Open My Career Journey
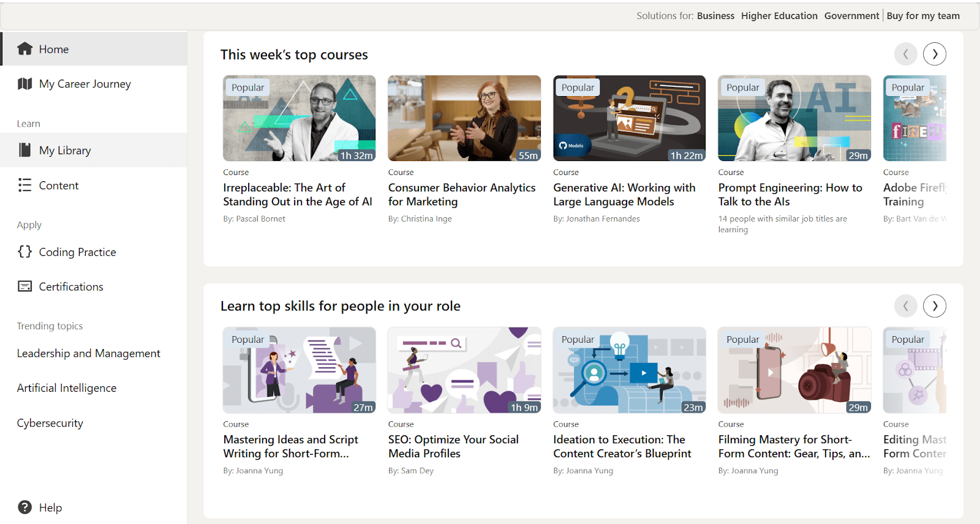Image resolution: width=980 pixels, height=524 pixels. coord(94,84)
